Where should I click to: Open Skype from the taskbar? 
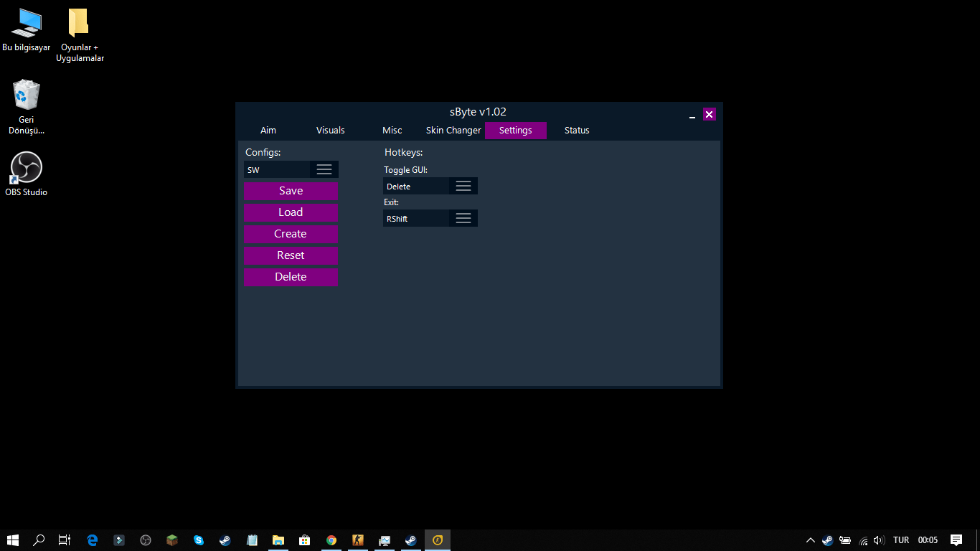click(199, 540)
